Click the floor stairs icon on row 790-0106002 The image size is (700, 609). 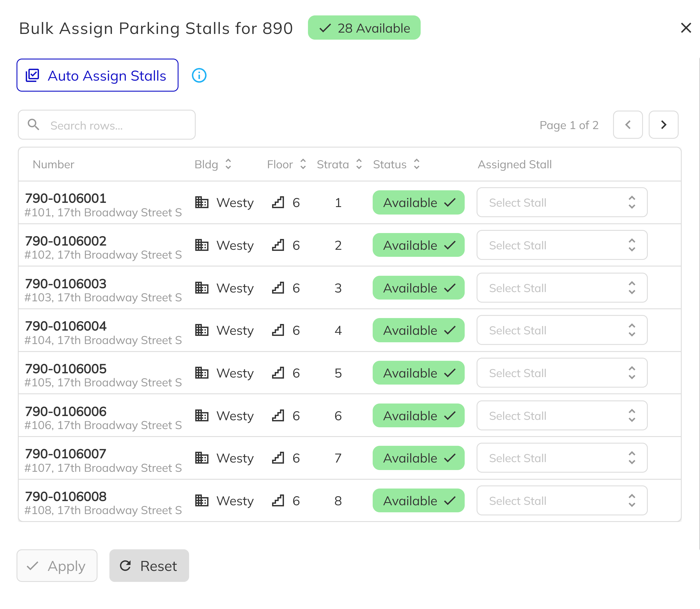pyautogui.click(x=278, y=245)
